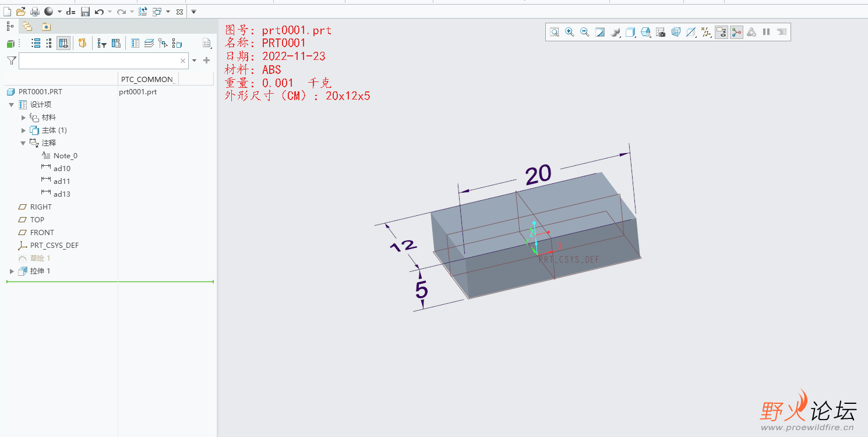Toggle datum display filters icon
Screen dimensions: 868x437
point(706,32)
